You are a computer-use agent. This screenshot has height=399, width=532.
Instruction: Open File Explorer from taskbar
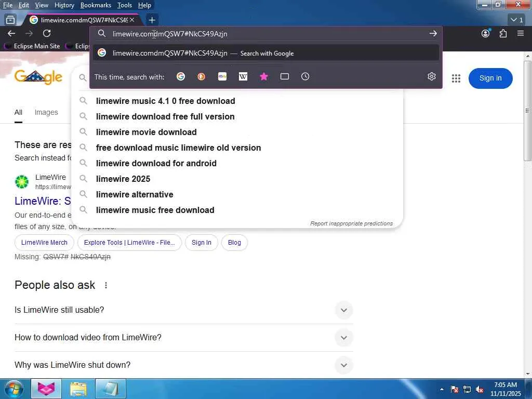coord(78,389)
